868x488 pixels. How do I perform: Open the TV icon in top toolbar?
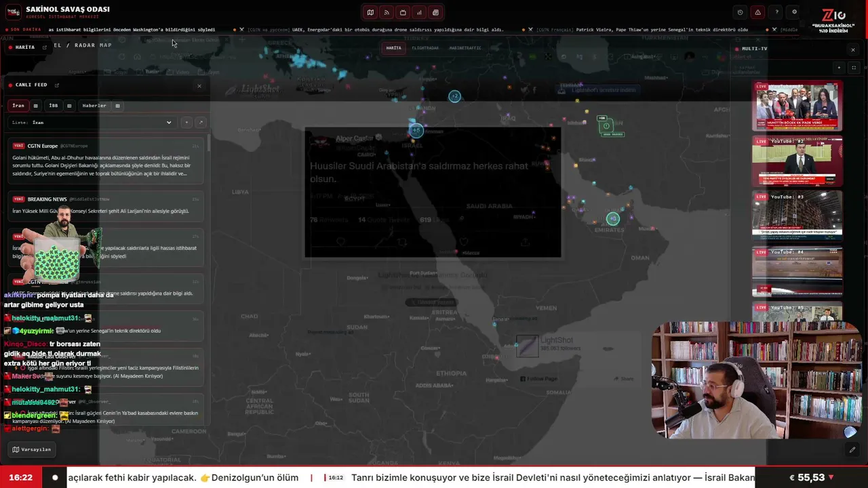pos(403,12)
